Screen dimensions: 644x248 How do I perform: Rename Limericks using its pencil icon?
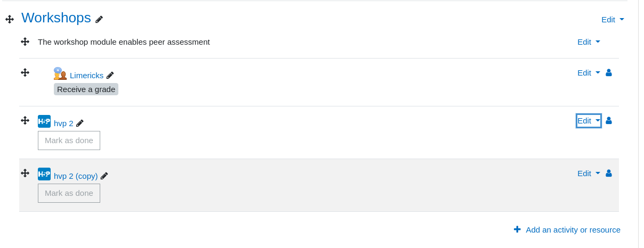110,76
